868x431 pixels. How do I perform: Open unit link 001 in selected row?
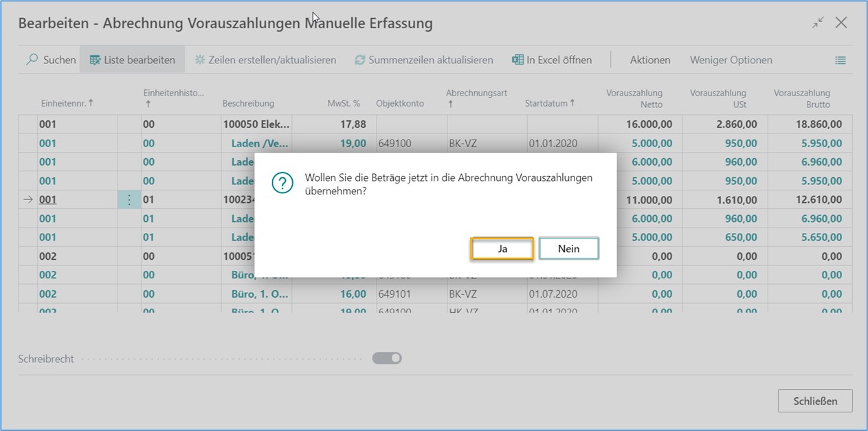[47, 200]
